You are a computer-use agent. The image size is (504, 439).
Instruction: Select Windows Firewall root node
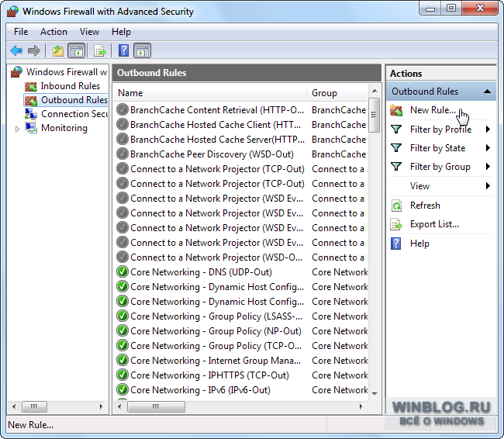tap(67, 71)
